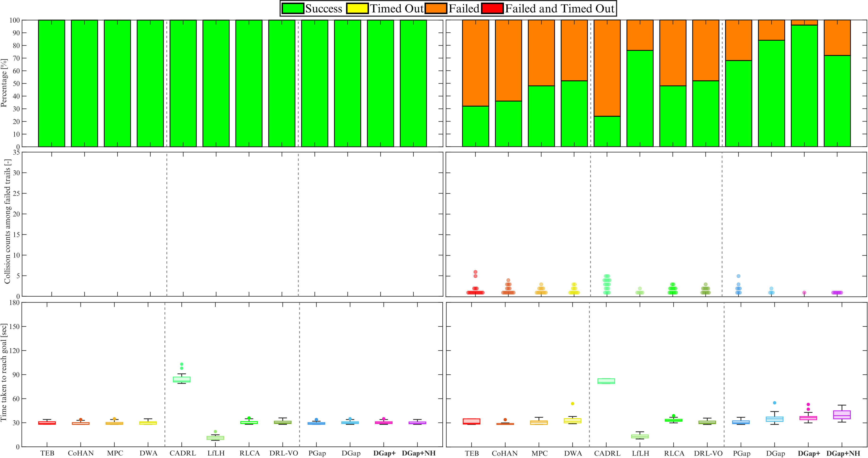This screenshot has width=868, height=458.
Task: Click the yellow DWA outlier in right time plot
Action: (573, 404)
